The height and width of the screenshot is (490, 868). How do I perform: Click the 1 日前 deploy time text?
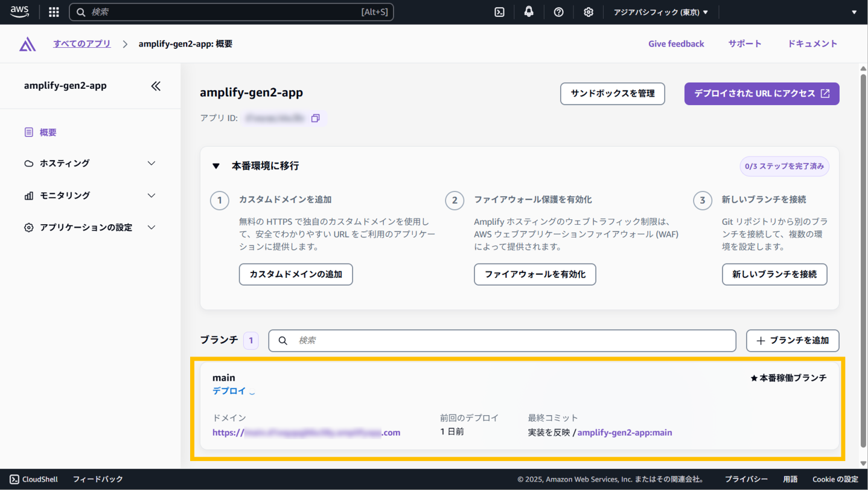coord(452,433)
